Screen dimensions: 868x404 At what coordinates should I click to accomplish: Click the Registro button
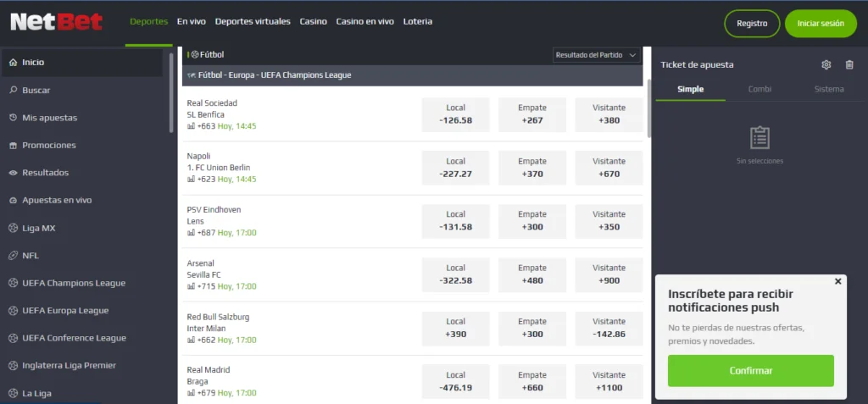click(x=752, y=24)
